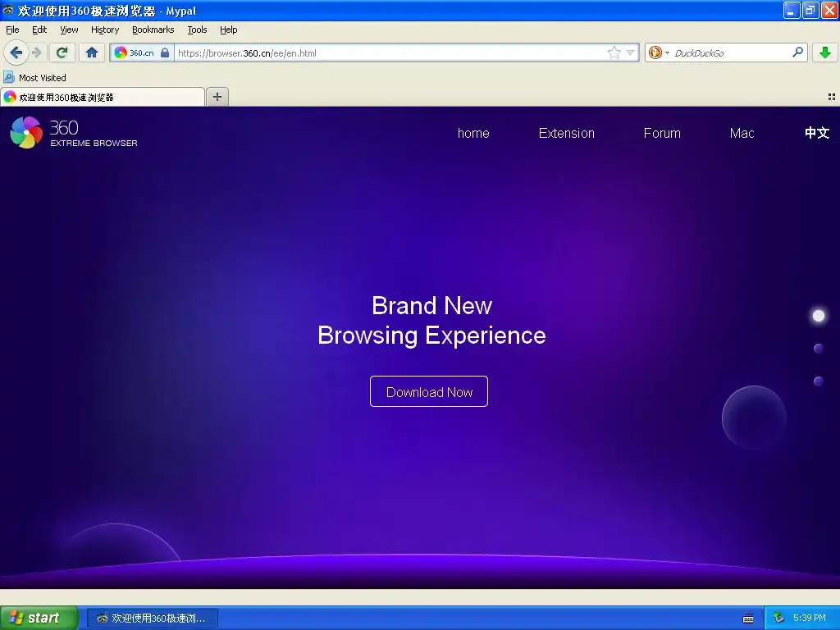Go back with the Back arrow button

tap(16, 52)
